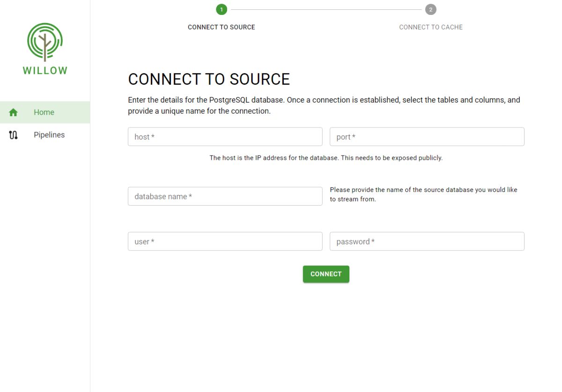Click the Pipelines icon in sidebar
The image size is (562, 392).
pyautogui.click(x=14, y=135)
